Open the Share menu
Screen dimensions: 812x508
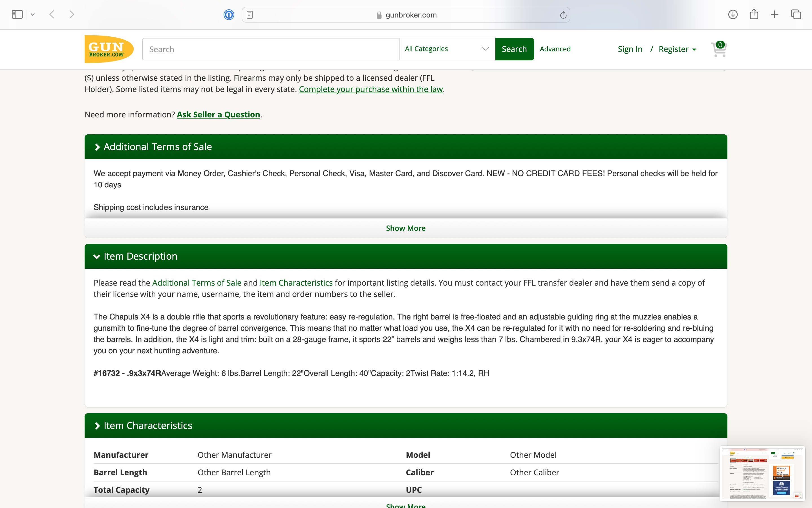[x=754, y=14]
